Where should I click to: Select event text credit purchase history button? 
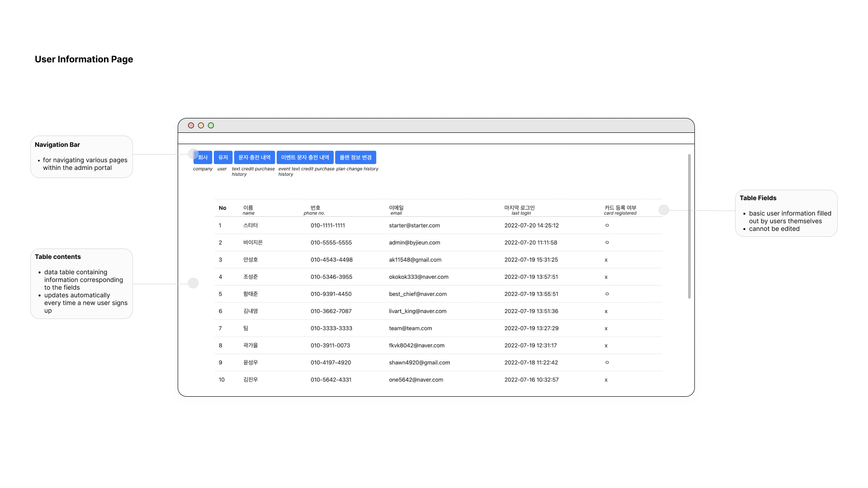pos(305,157)
